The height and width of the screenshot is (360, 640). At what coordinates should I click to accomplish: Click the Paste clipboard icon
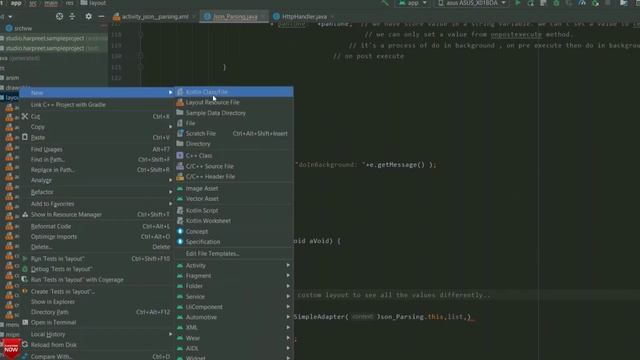point(25,138)
